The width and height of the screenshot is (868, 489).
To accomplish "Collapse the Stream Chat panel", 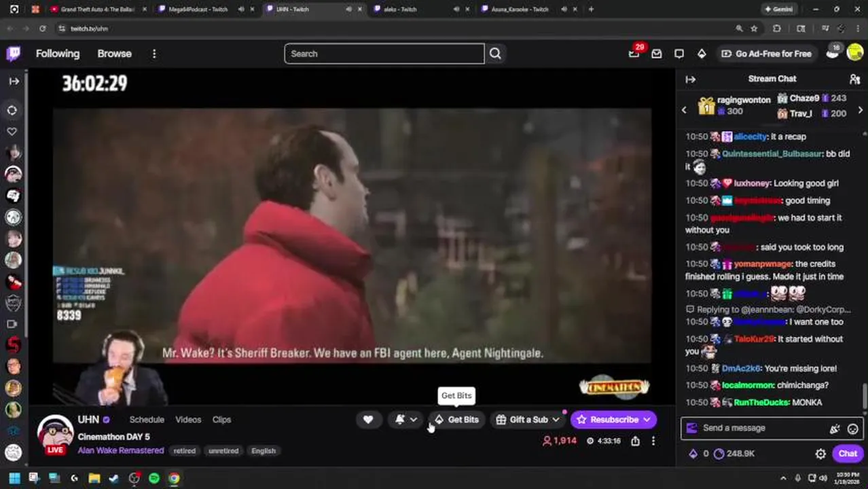I will coord(691,79).
